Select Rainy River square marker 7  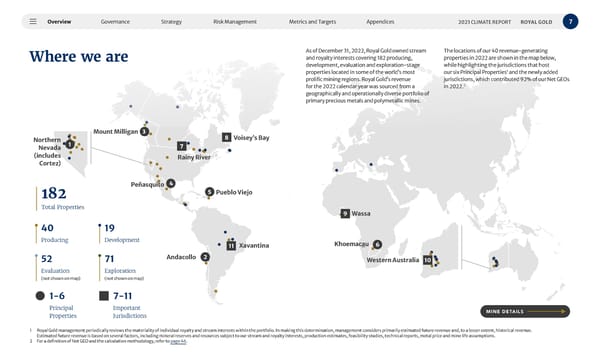click(182, 146)
